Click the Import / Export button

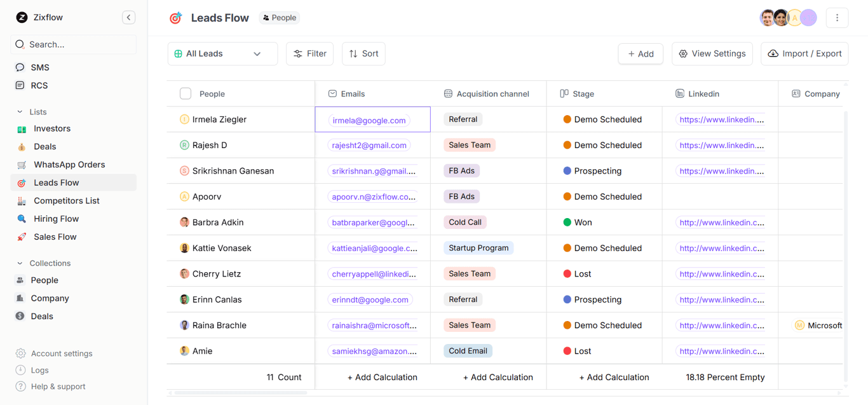pyautogui.click(x=804, y=53)
